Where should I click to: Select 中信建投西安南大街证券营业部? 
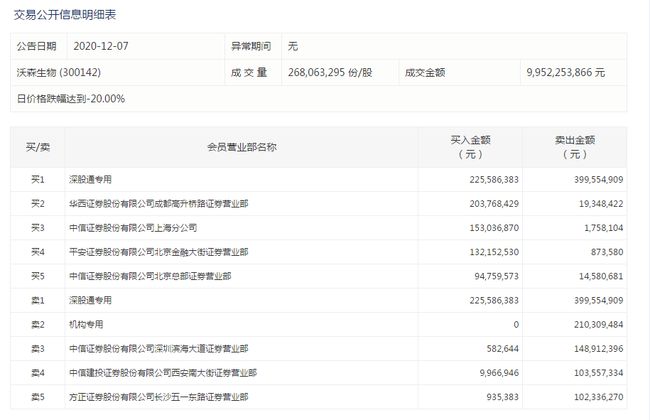(x=163, y=373)
